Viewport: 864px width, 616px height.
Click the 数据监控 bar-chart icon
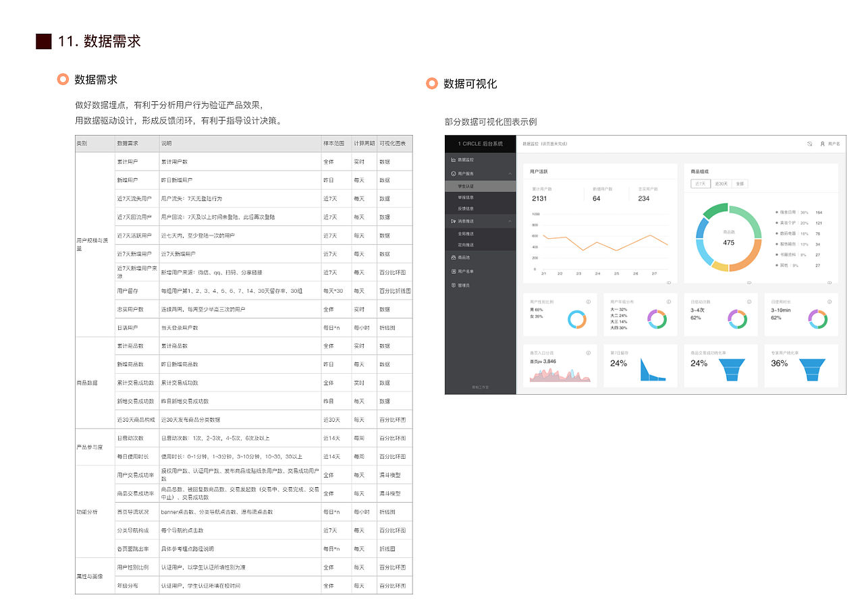(453, 160)
